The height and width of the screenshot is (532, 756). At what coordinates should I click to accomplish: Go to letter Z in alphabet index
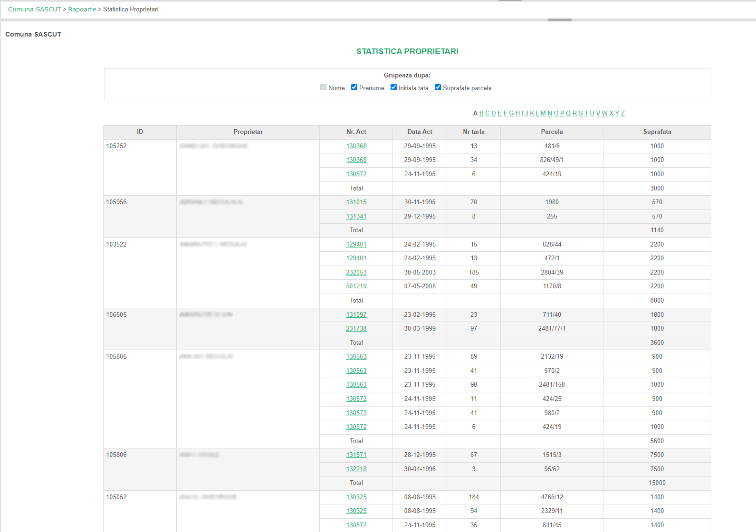pyautogui.click(x=622, y=114)
